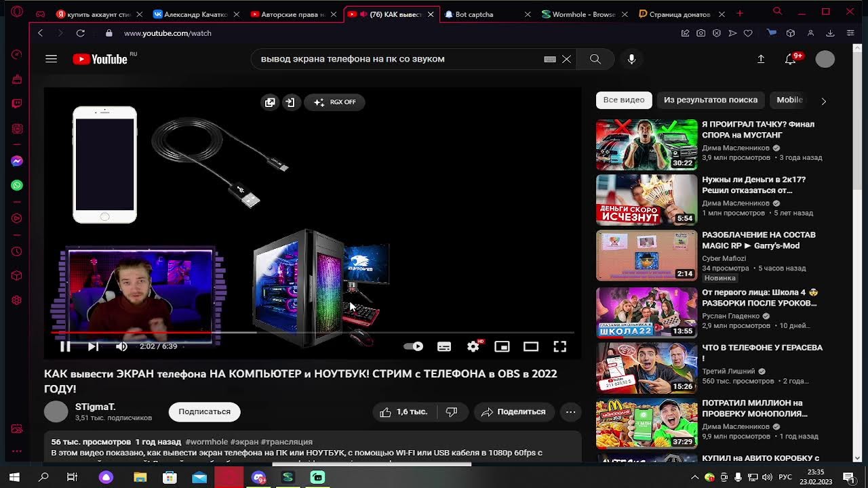This screenshot has width=868, height=488.
Task: Dislike the video
Action: click(x=452, y=411)
